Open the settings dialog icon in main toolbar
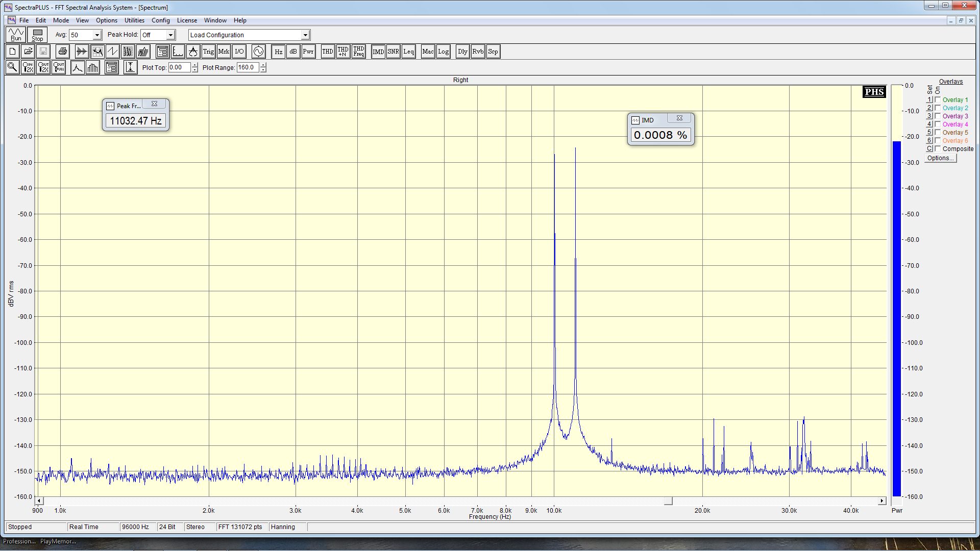The height and width of the screenshot is (551, 980). [162, 52]
